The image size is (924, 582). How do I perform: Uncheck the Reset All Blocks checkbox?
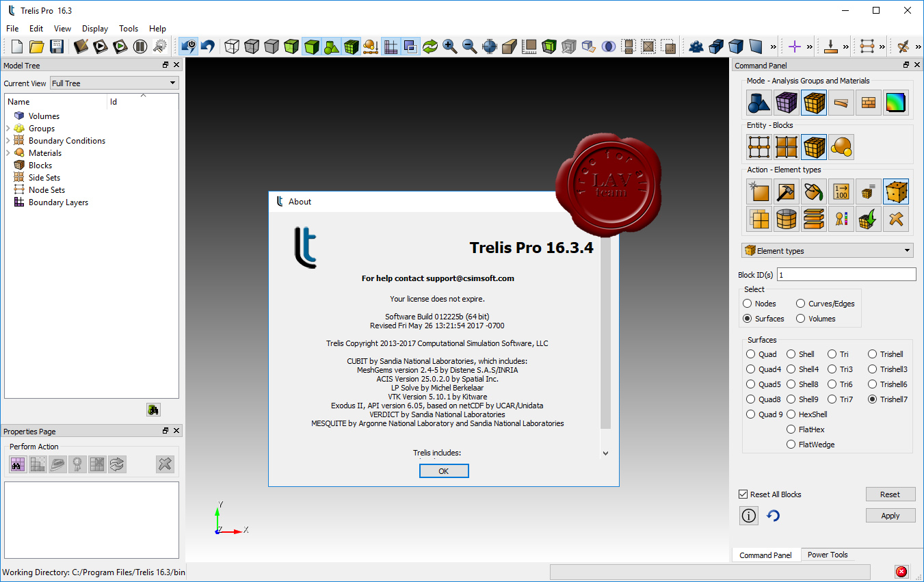click(x=743, y=494)
